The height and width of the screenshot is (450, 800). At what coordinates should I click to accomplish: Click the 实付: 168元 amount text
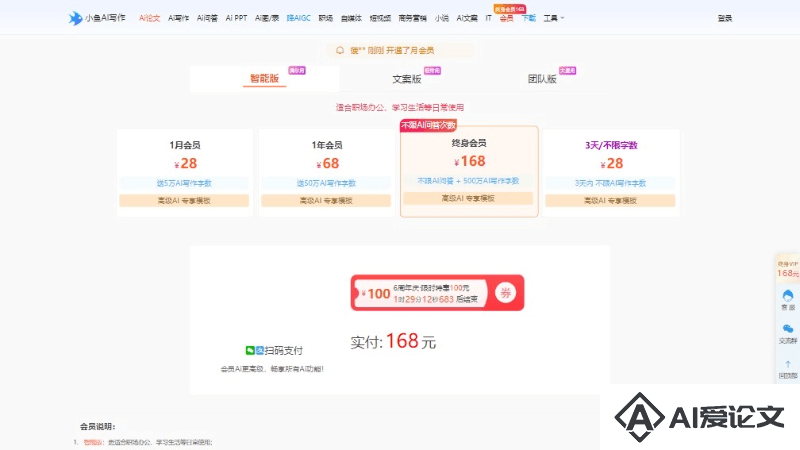393,341
